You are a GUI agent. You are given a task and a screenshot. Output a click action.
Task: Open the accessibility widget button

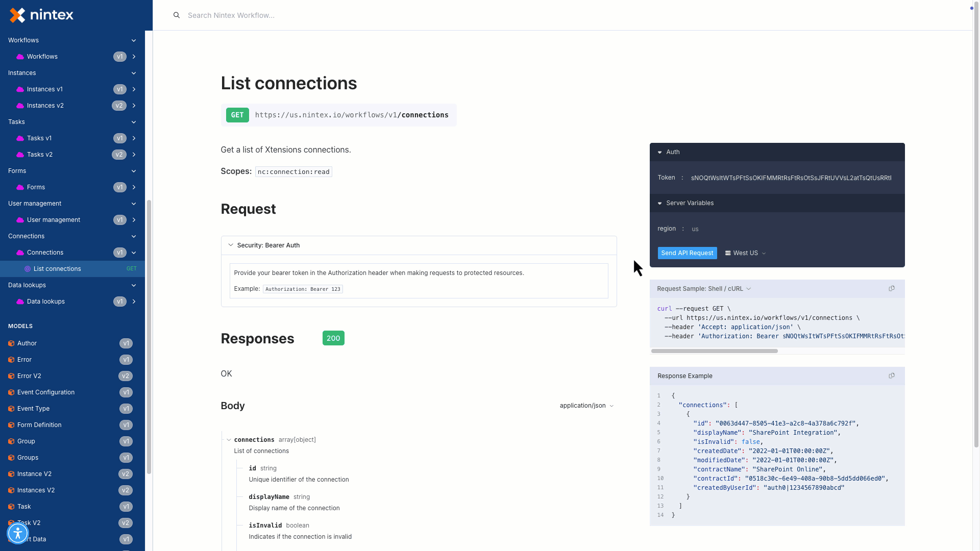tap(18, 533)
